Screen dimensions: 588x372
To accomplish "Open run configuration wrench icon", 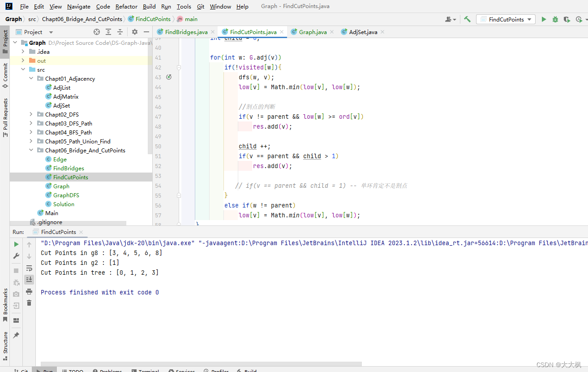I will pyautogui.click(x=16, y=256).
